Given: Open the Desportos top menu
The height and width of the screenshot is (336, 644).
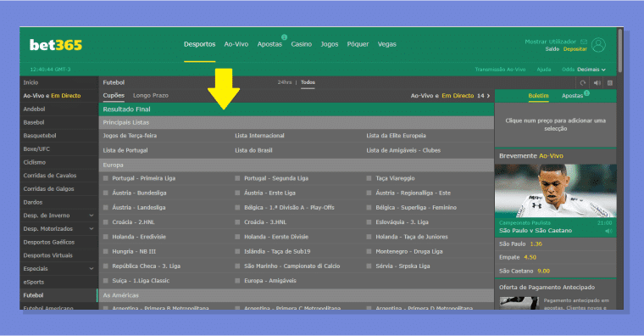Looking at the screenshot, I should (x=200, y=44).
